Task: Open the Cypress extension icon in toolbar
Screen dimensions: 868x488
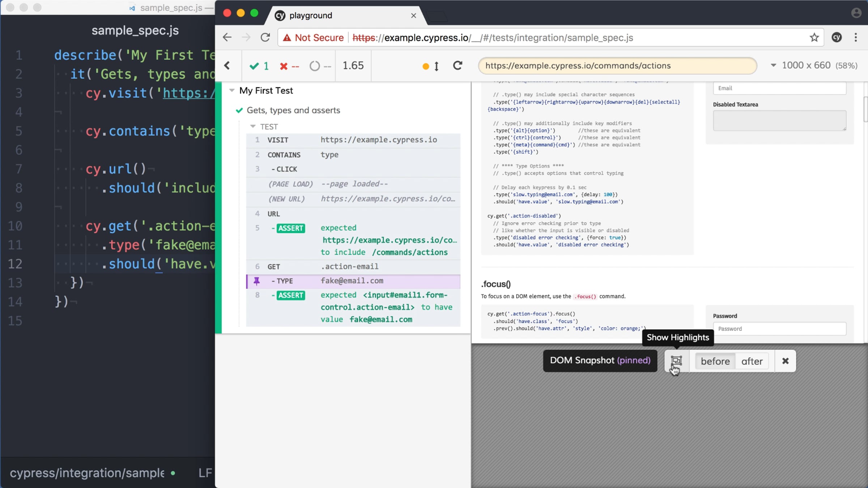Action: tap(837, 37)
